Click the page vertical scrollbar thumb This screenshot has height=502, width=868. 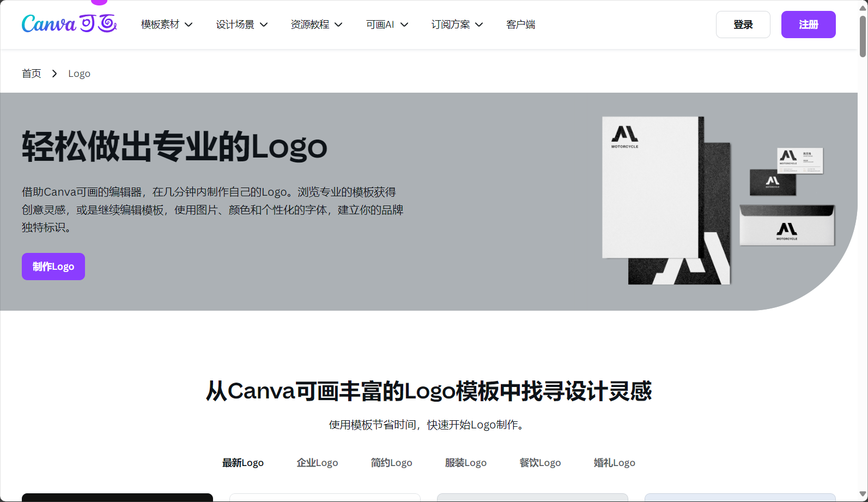click(x=863, y=36)
